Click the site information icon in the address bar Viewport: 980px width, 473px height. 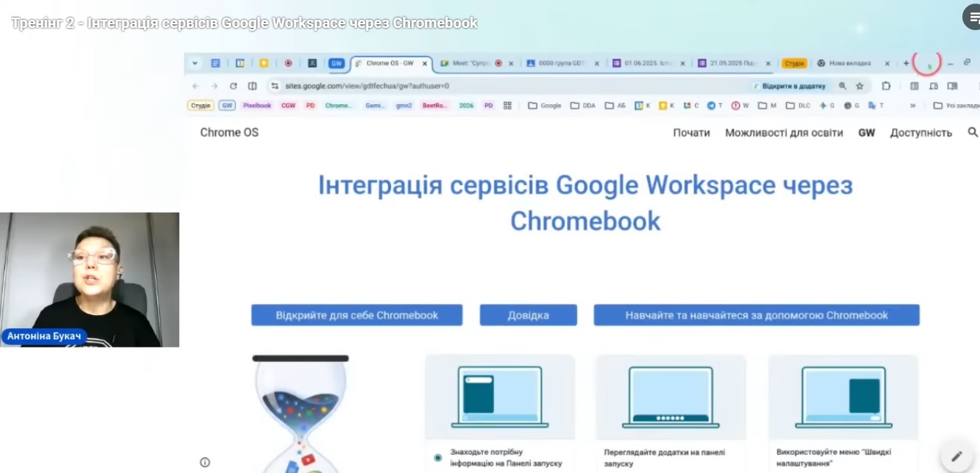point(274,86)
